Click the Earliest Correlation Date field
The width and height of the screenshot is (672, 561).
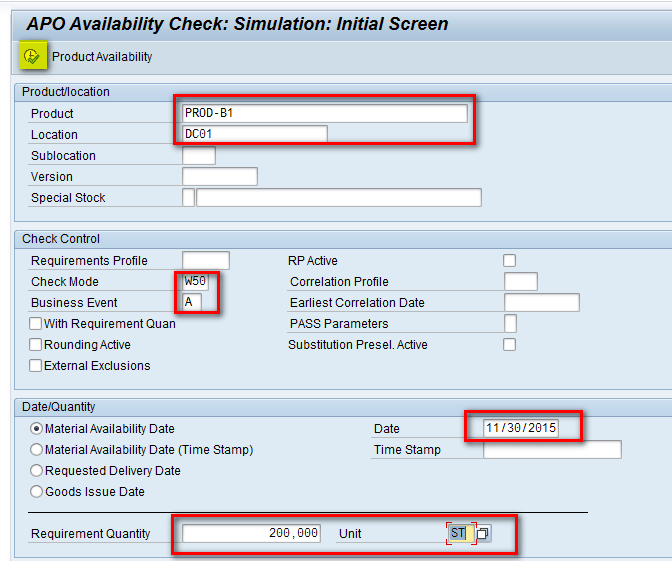(x=542, y=302)
